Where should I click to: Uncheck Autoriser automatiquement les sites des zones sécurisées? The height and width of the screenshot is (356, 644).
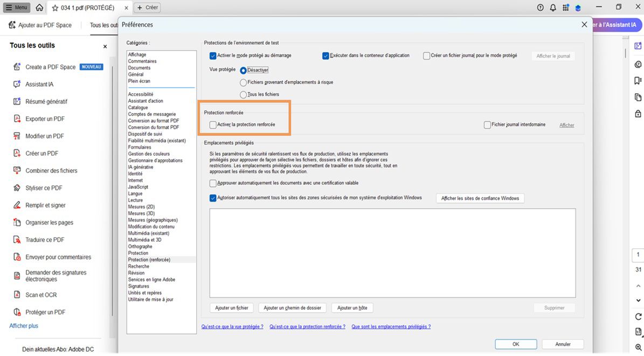point(213,198)
